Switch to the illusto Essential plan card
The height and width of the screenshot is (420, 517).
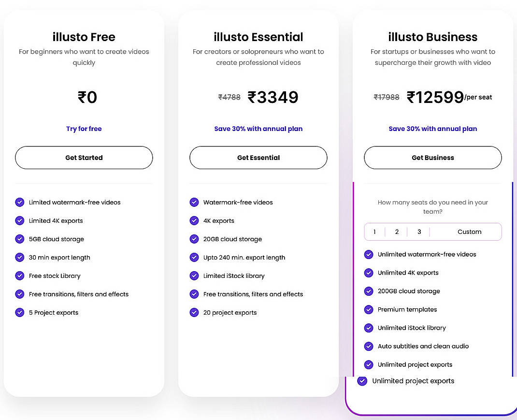pyautogui.click(x=258, y=36)
